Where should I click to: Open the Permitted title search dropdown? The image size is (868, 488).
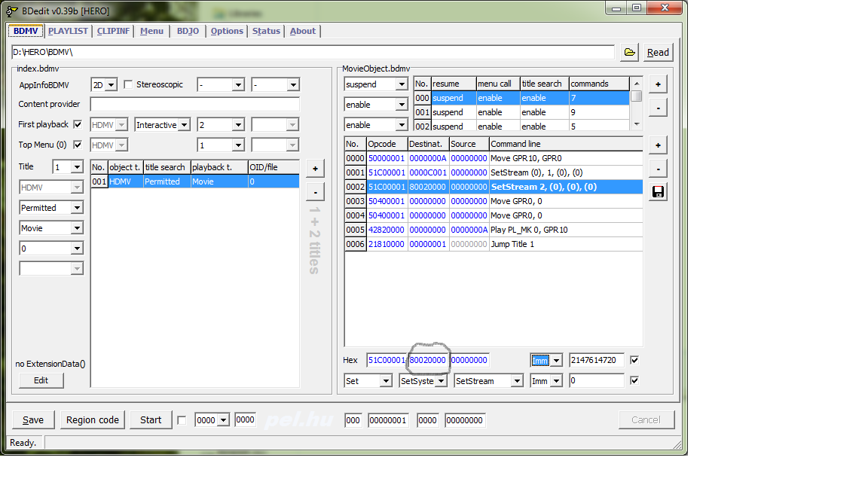coord(77,208)
